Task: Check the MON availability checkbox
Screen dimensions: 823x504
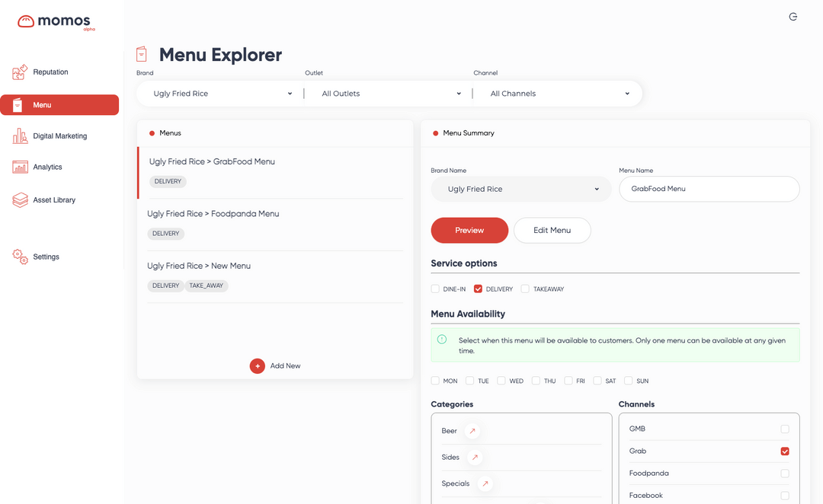Action: pos(435,381)
